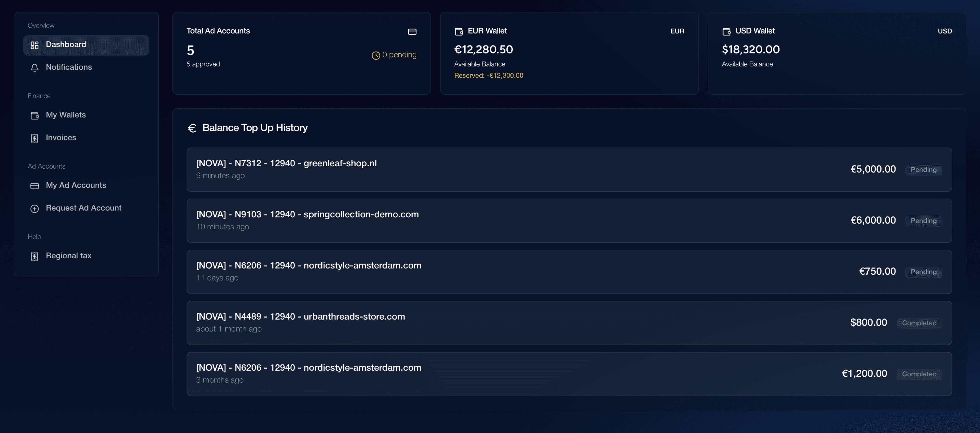Click the 3 months ago timestamp
The height and width of the screenshot is (433, 980).
[219, 380]
